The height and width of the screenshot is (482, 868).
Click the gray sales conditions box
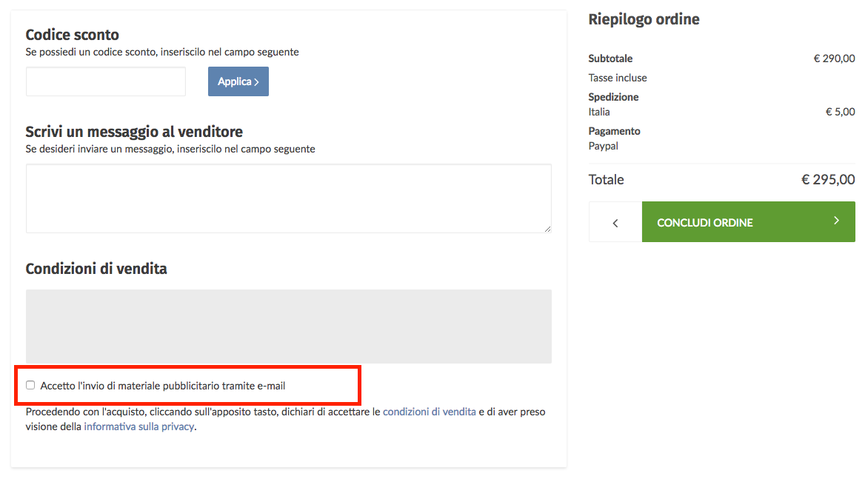pyautogui.click(x=288, y=326)
